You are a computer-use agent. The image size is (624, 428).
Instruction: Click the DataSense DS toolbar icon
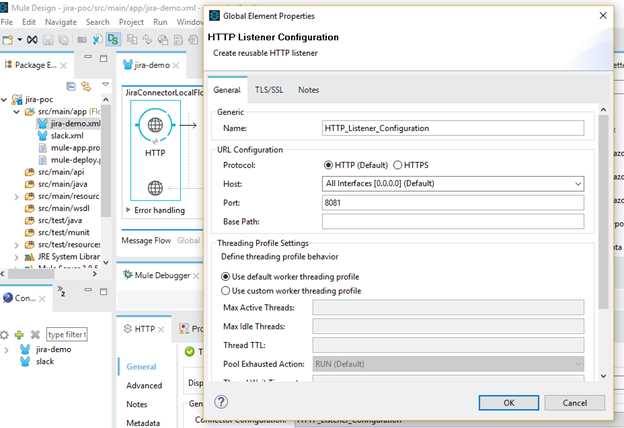[x=113, y=40]
